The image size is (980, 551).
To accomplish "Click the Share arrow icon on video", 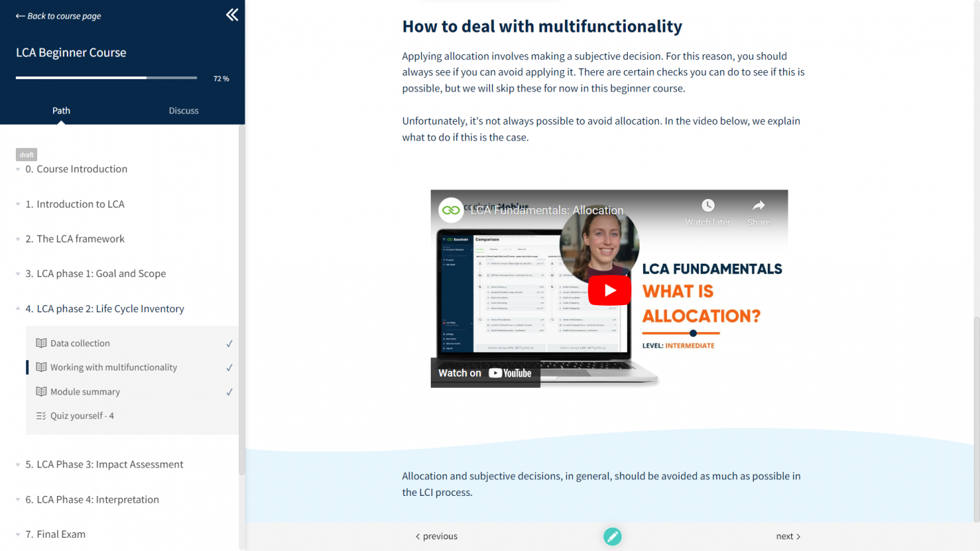I will click(x=758, y=206).
